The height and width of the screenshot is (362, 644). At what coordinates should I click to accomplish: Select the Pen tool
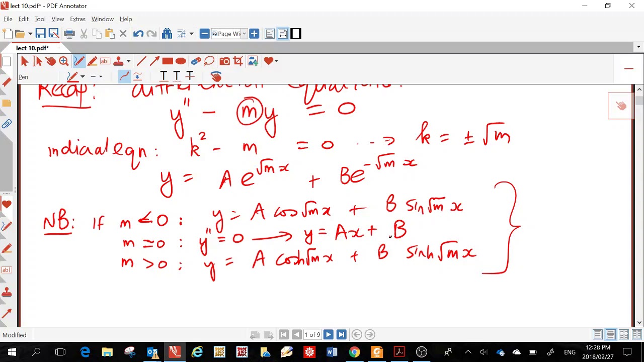coord(79,61)
